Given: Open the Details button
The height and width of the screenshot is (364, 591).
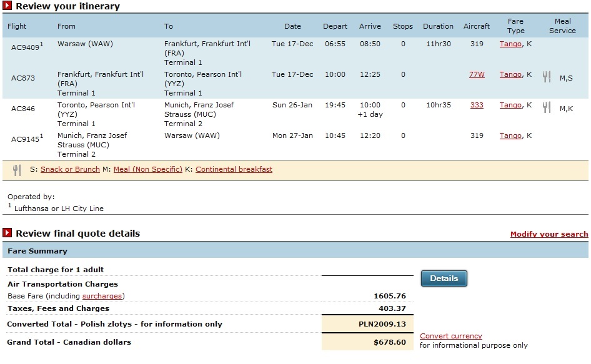Looking at the screenshot, I should click(444, 278).
